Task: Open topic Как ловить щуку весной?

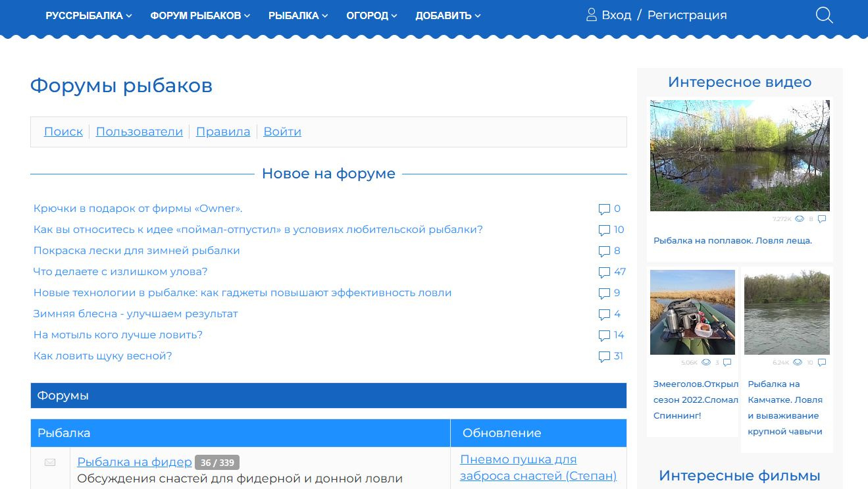Action: tap(103, 356)
